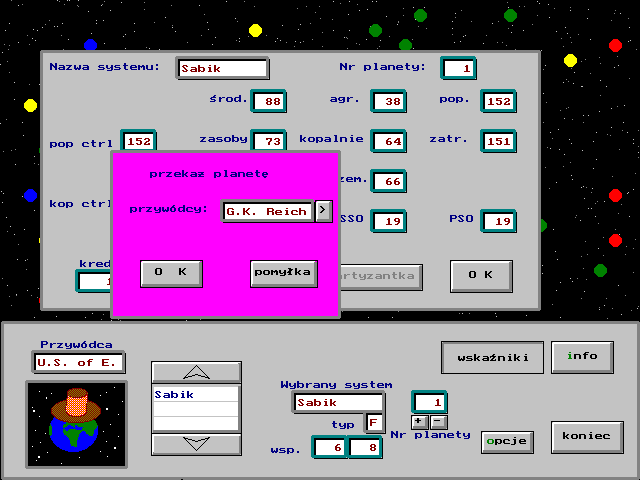Viewport: 640px width, 480px height.
Task: Click the partially hidden kred. credits field
Action: (94, 281)
